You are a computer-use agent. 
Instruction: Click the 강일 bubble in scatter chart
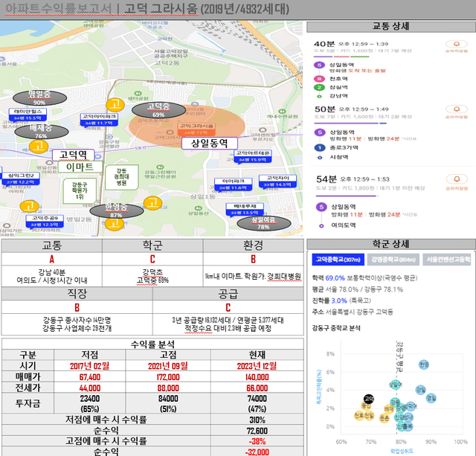pyautogui.click(x=421, y=390)
